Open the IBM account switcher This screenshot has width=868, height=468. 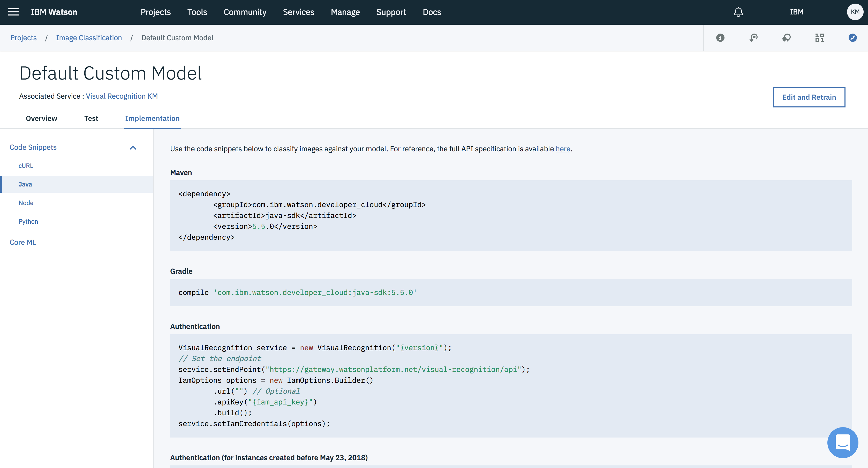797,12
